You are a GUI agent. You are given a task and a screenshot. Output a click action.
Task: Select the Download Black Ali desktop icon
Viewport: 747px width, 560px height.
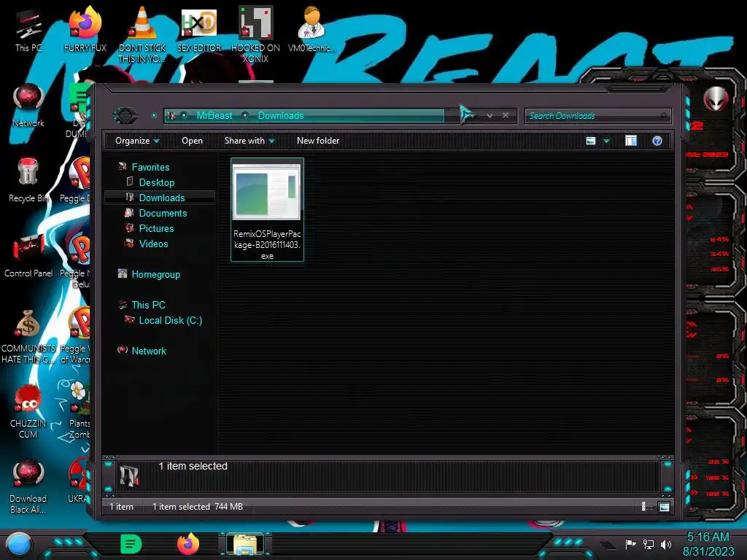click(28, 486)
